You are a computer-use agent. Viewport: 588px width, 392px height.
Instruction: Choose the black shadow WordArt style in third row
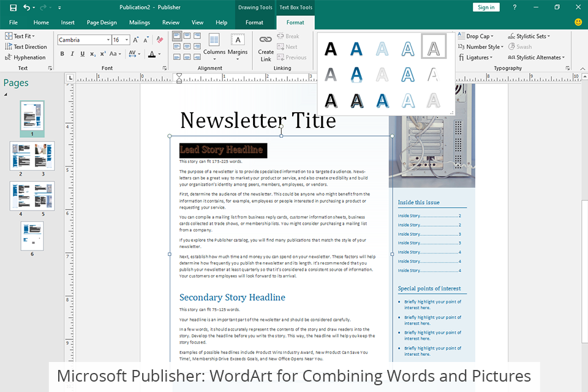click(x=330, y=100)
